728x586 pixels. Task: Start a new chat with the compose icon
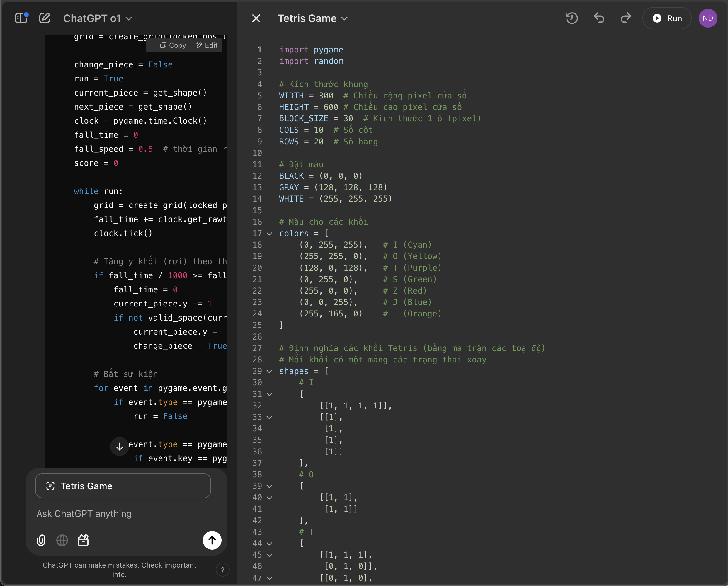[x=45, y=18]
